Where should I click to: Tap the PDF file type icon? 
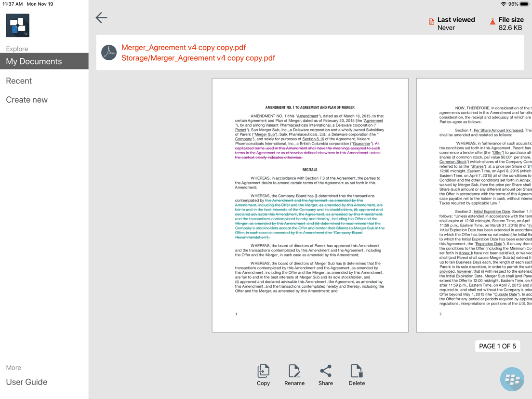[109, 53]
